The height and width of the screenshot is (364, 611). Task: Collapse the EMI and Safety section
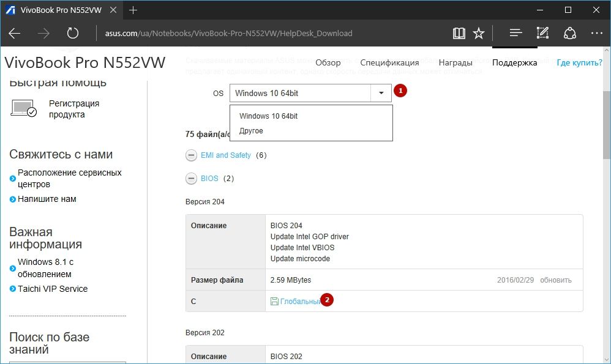(x=192, y=155)
